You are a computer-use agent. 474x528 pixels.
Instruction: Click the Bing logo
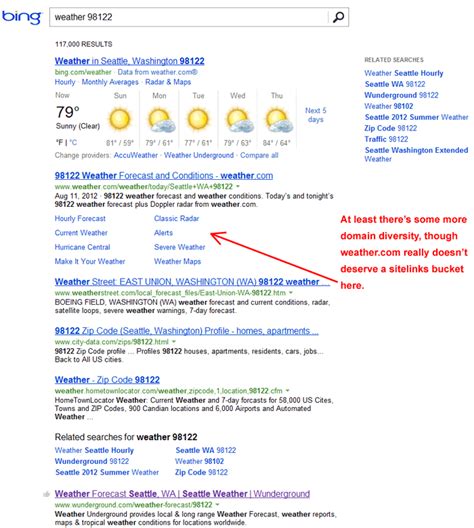click(22, 17)
